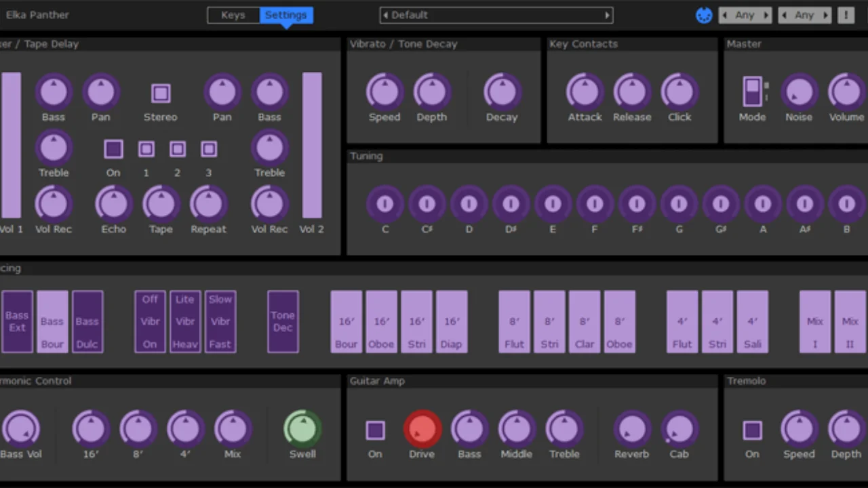
Task: Toggle the Guitar Amp On switch
Action: tap(375, 430)
